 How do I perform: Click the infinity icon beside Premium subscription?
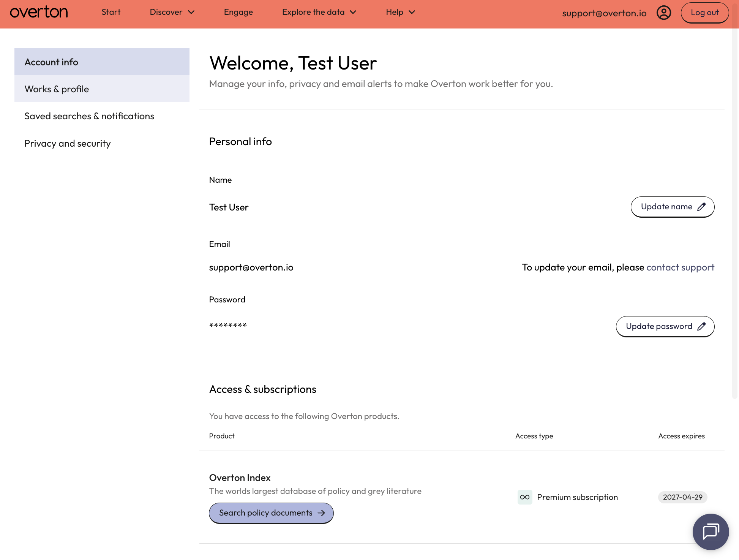click(x=525, y=497)
